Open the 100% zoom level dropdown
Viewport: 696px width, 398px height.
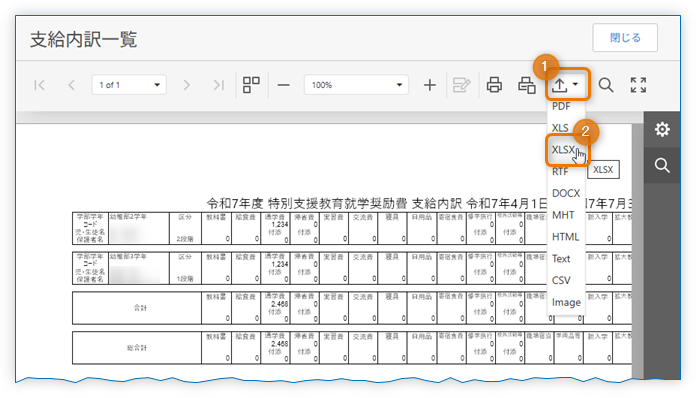click(356, 85)
